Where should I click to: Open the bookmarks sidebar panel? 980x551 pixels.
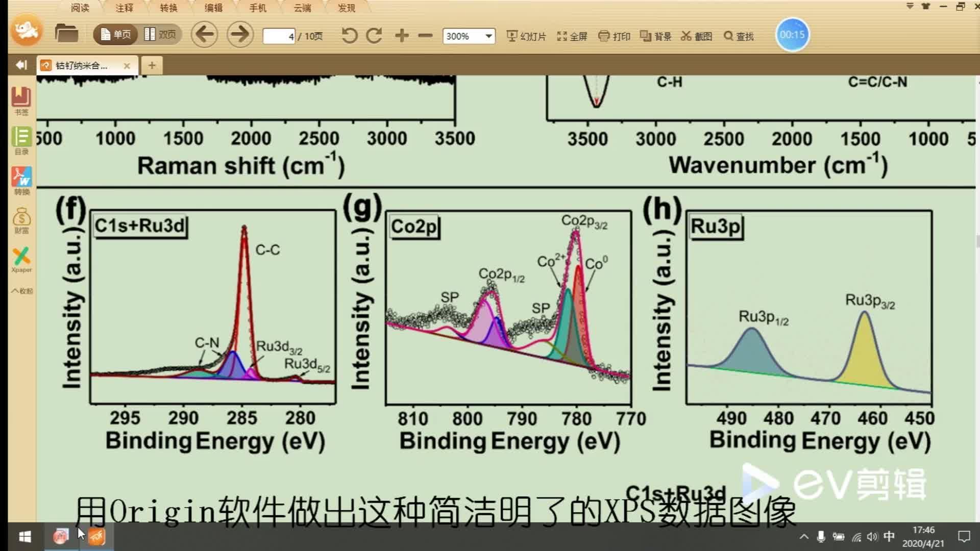[21, 101]
